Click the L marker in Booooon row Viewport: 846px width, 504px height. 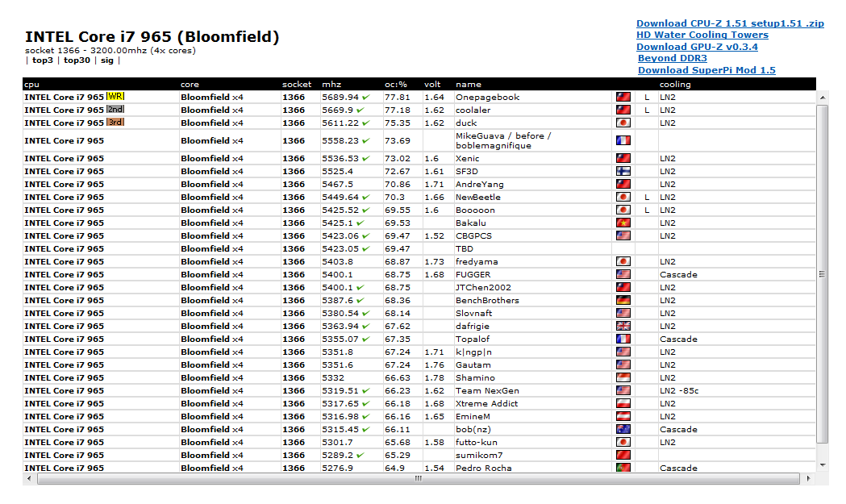[646, 210]
